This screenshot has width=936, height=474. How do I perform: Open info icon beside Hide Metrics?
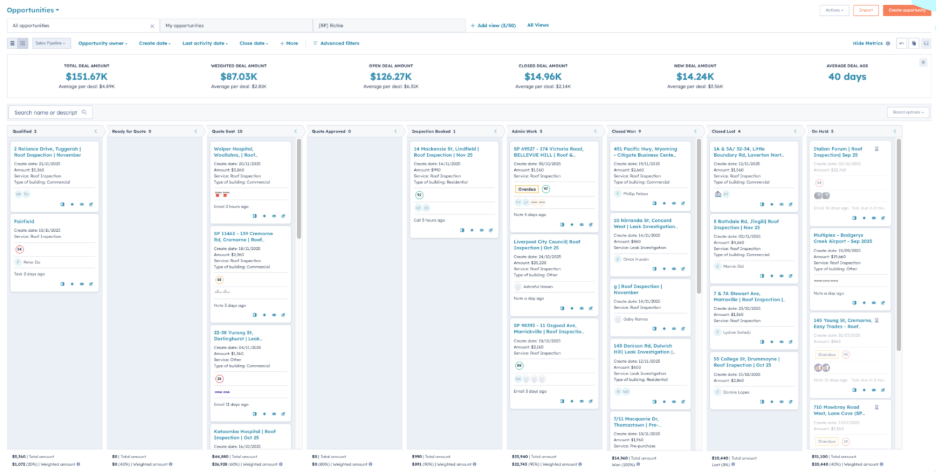point(888,44)
